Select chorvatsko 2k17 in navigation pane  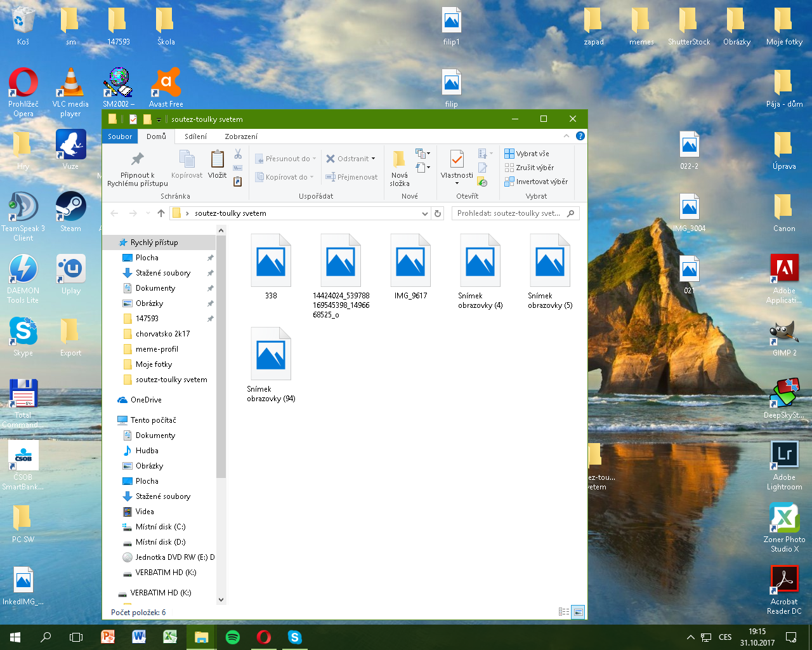(162, 334)
